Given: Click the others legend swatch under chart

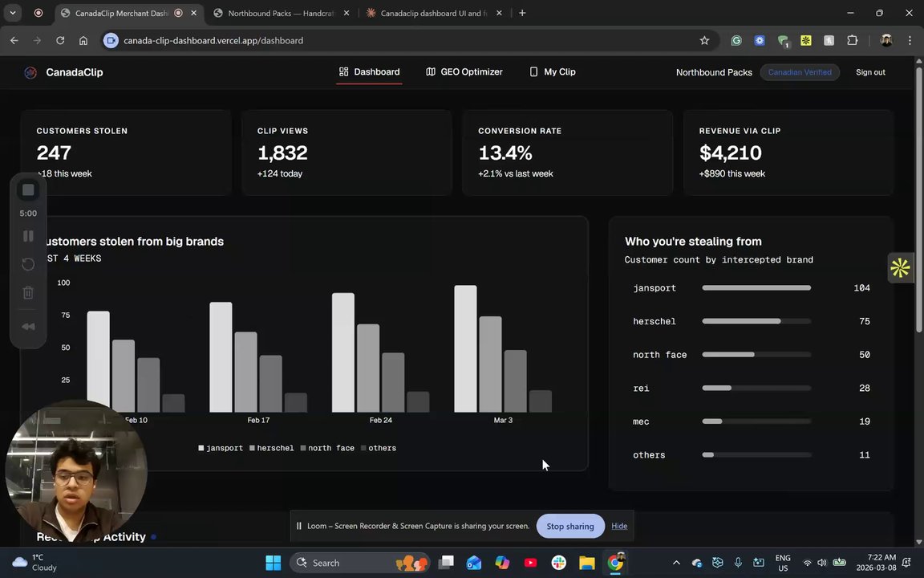Looking at the screenshot, I should tap(363, 448).
